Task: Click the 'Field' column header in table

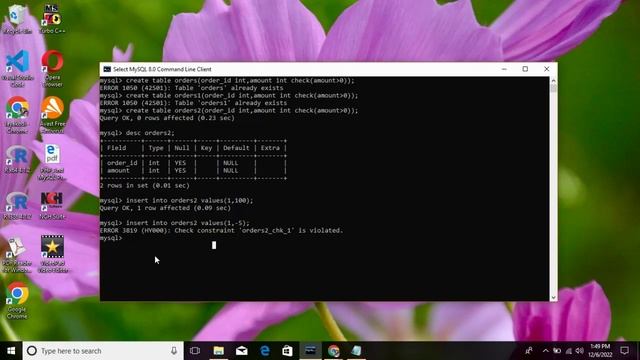Action: click(117, 148)
